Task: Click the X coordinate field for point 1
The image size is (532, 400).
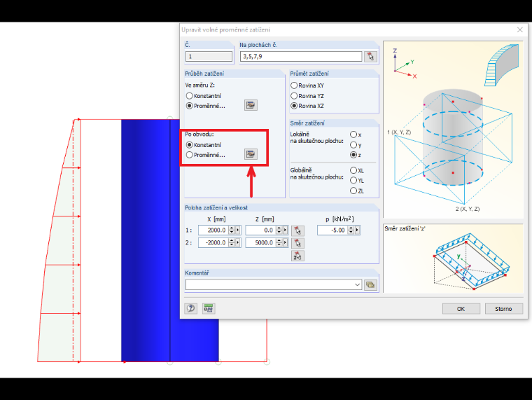Action: pyautogui.click(x=213, y=230)
